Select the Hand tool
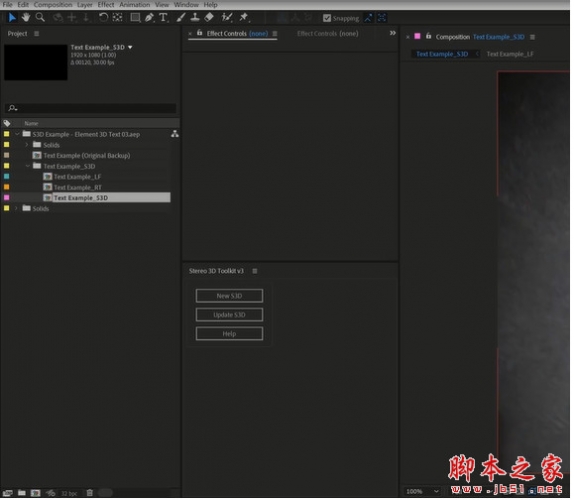574x500 pixels. click(26, 17)
